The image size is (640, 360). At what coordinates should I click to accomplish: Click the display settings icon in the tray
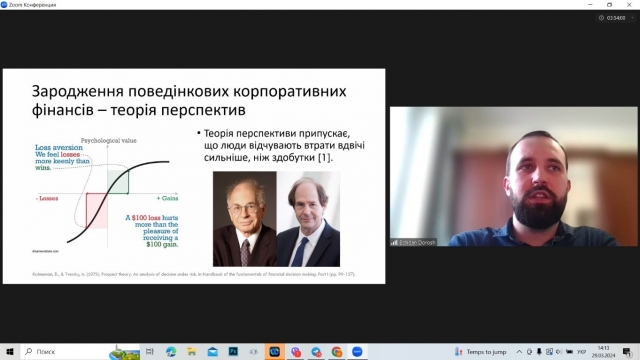(549, 351)
